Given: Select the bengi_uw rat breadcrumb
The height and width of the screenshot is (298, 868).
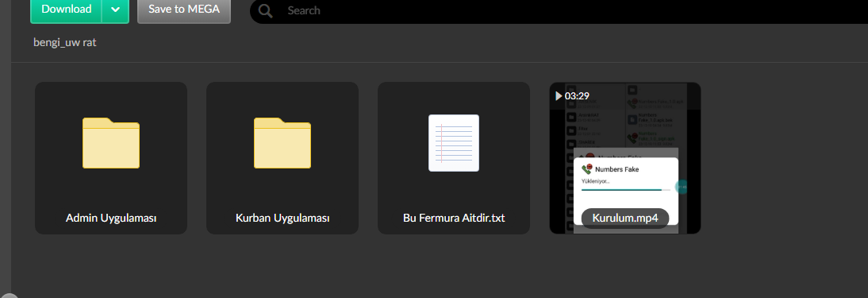Looking at the screenshot, I should [65, 42].
